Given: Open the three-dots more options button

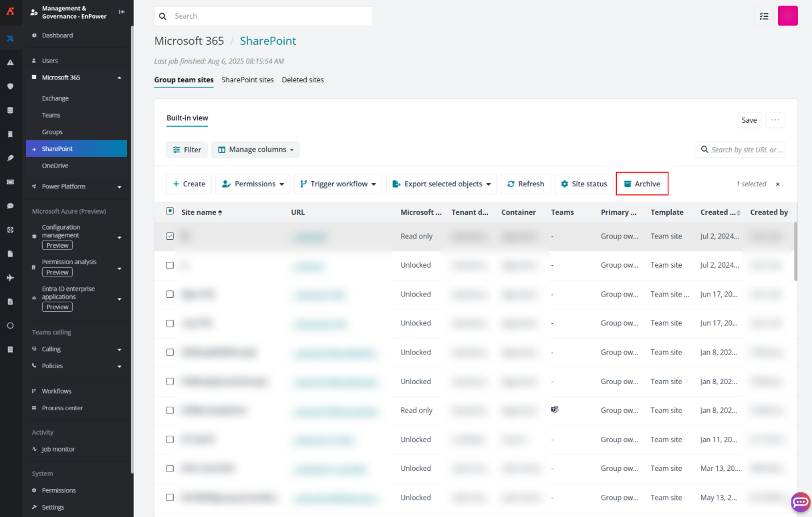Looking at the screenshot, I should click(775, 120).
